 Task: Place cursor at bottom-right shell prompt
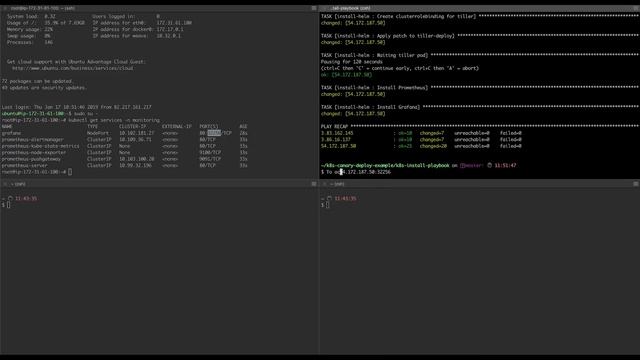coord(328,205)
